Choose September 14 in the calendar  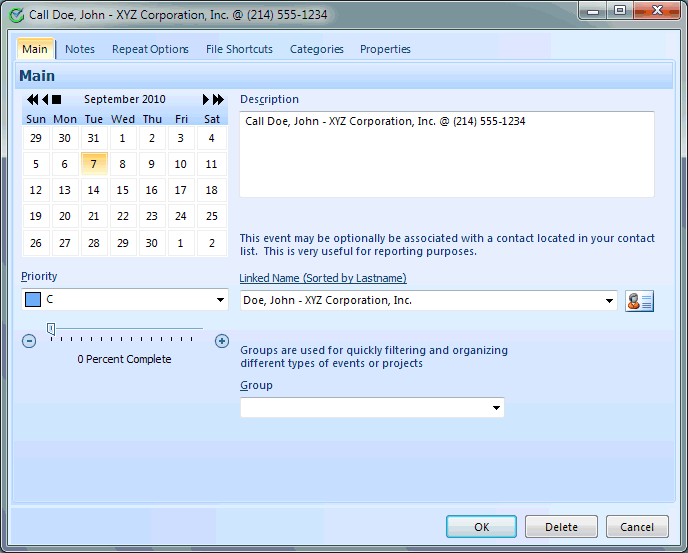[x=94, y=190]
